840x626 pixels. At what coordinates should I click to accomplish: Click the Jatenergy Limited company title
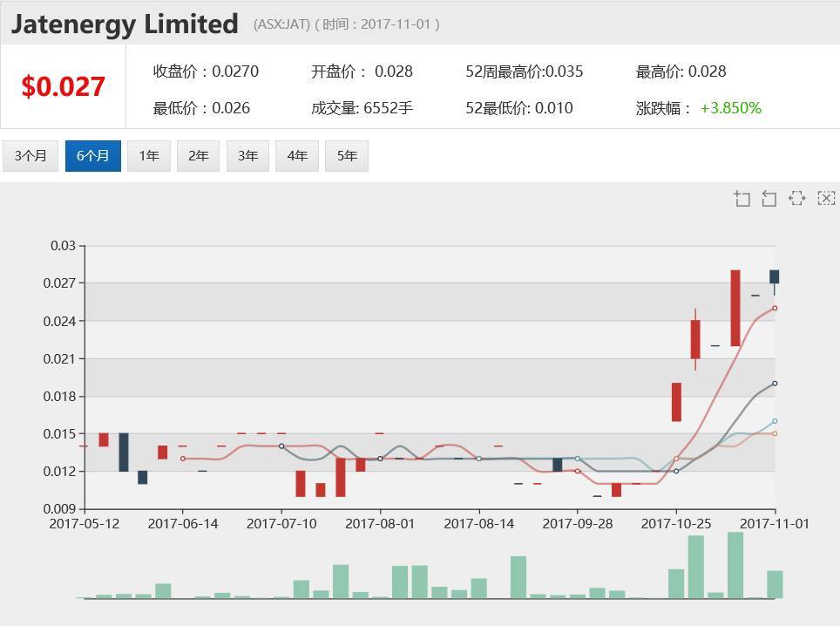coord(125,24)
